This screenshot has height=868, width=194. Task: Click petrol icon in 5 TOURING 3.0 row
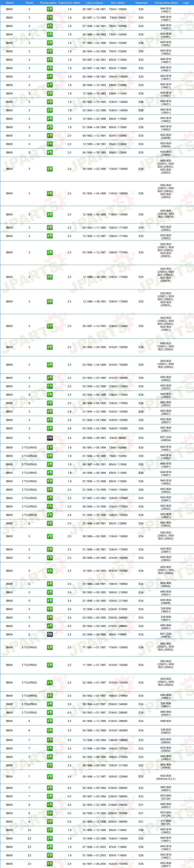(x=50, y=695)
